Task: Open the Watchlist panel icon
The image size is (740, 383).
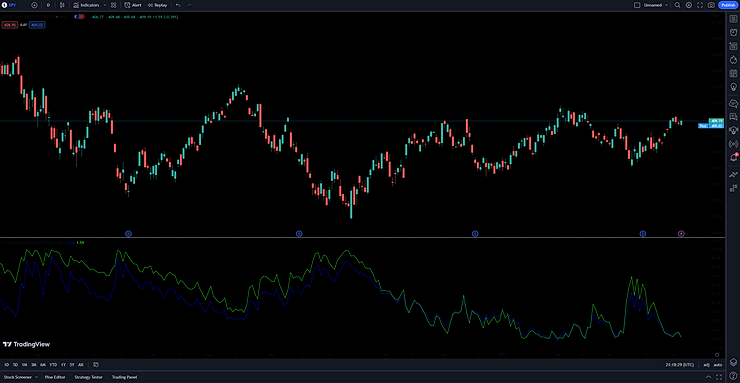Action: point(733,19)
